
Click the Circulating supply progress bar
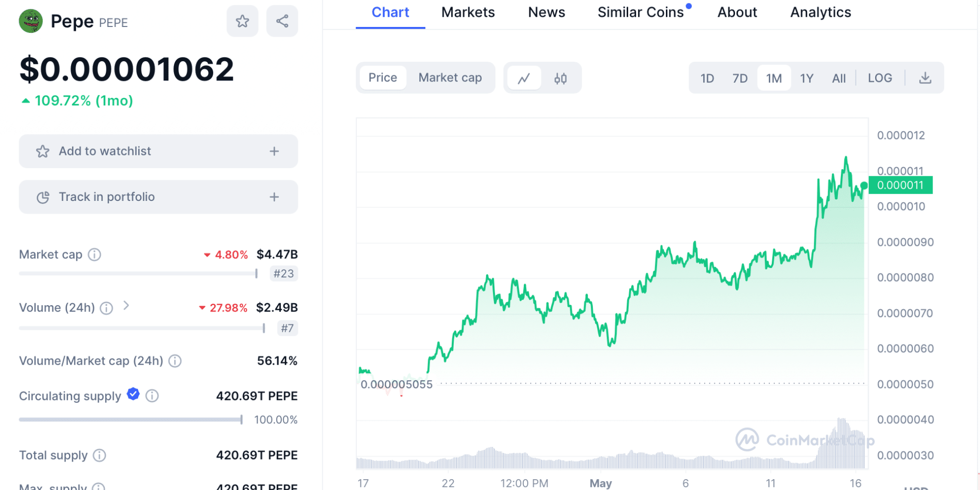pyautogui.click(x=131, y=419)
